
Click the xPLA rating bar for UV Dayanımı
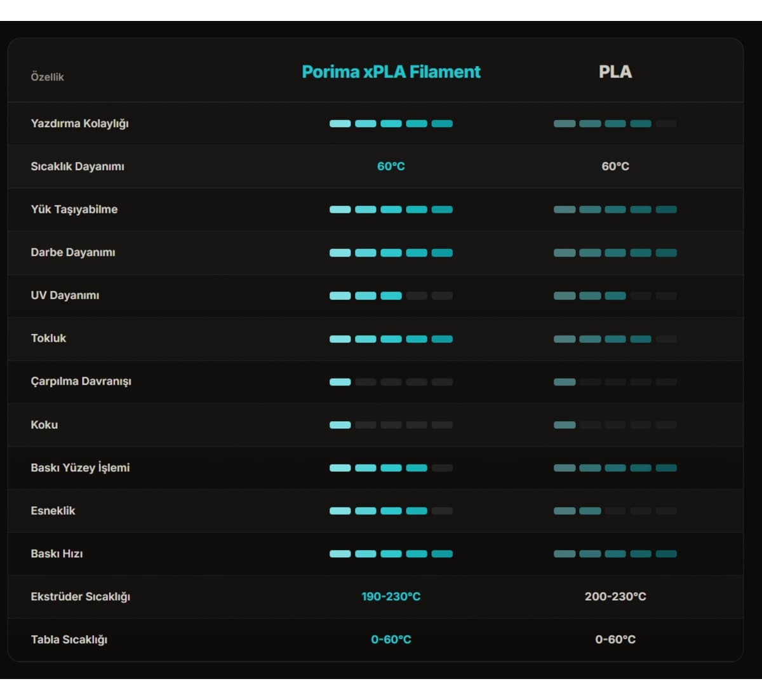tap(391, 295)
